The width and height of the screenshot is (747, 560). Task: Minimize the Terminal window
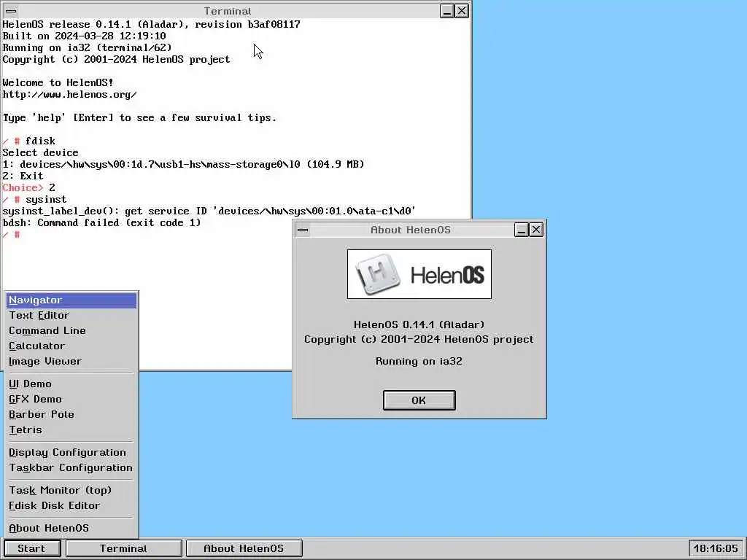click(447, 11)
